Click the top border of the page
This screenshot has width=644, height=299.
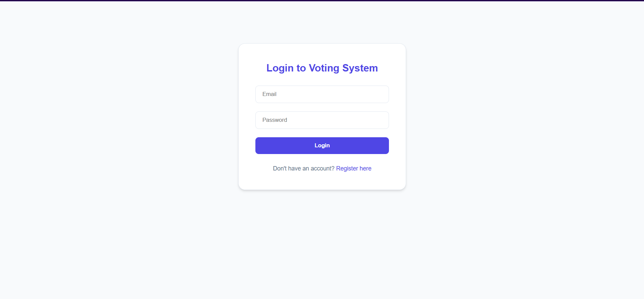click(x=322, y=1)
